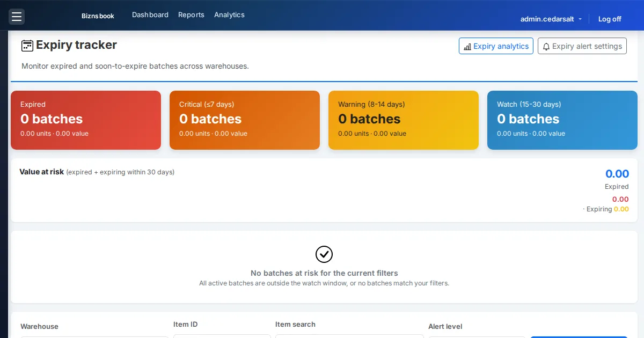
Task: Click the bar chart icon in Expiry analytics
Action: (x=467, y=47)
